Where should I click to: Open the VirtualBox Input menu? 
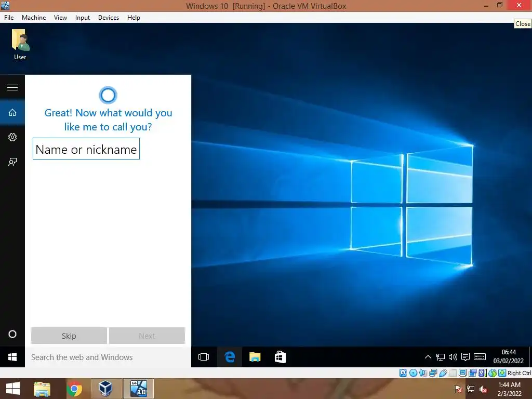pyautogui.click(x=83, y=18)
